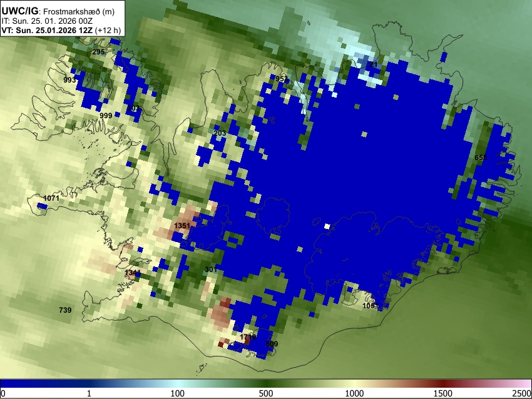Click the color scale tick label 1500
532x399 pixels.
443,393
